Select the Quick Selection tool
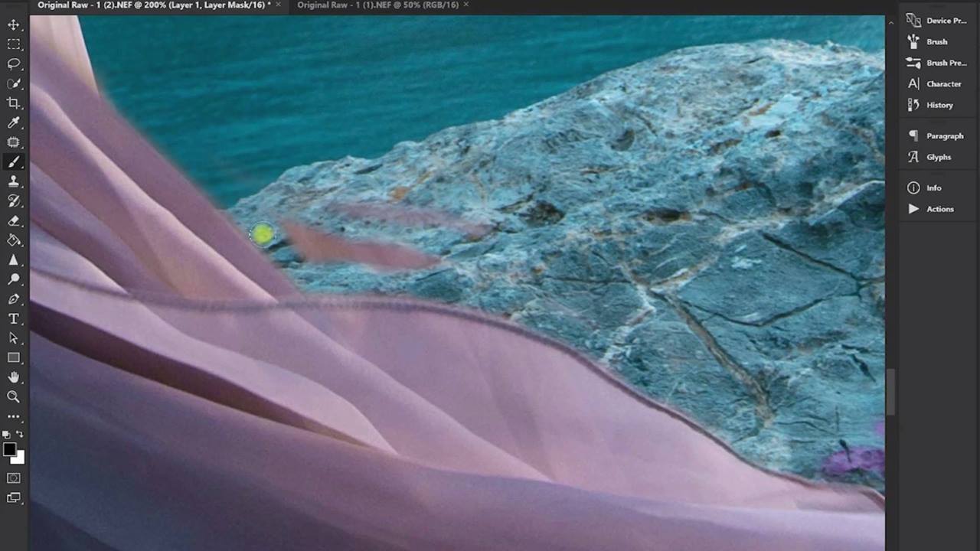Viewport: 980px width, 551px height. click(x=14, y=83)
